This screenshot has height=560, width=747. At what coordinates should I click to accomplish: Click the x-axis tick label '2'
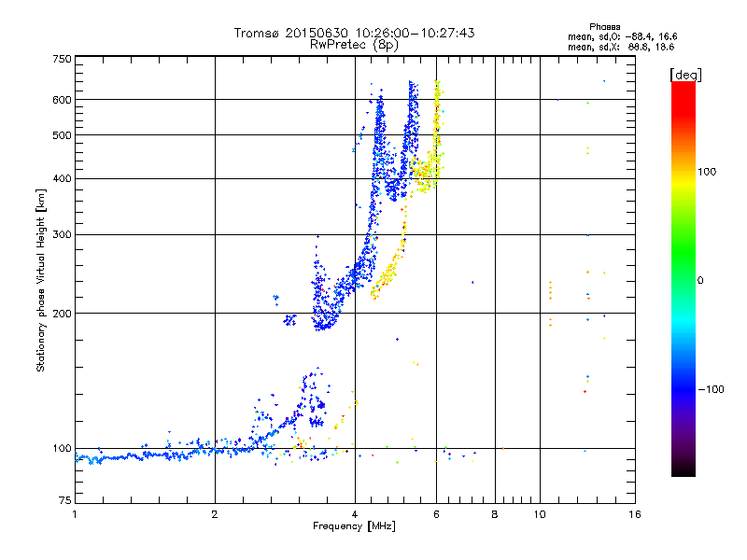(215, 514)
